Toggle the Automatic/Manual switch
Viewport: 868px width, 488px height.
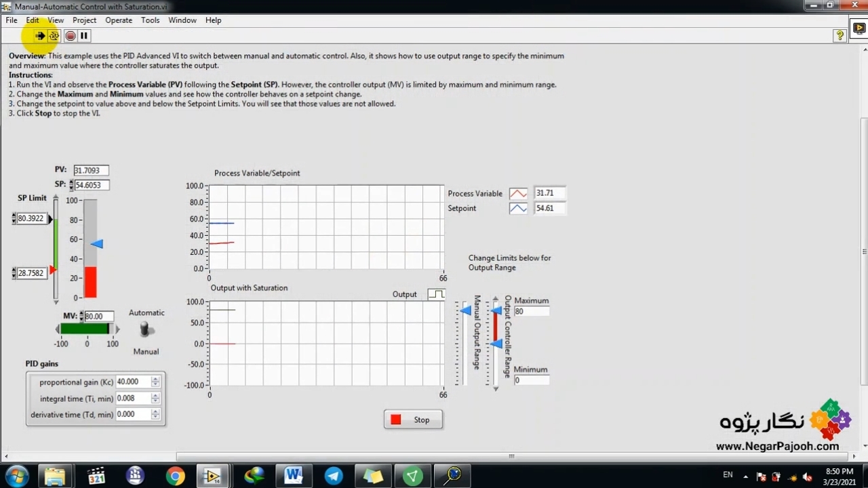145,330
